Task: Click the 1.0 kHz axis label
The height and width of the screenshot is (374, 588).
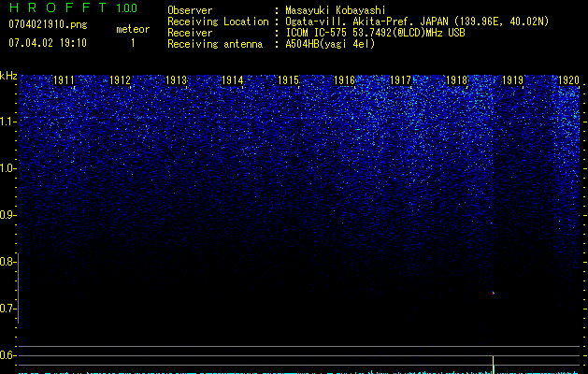Action: click(7, 168)
